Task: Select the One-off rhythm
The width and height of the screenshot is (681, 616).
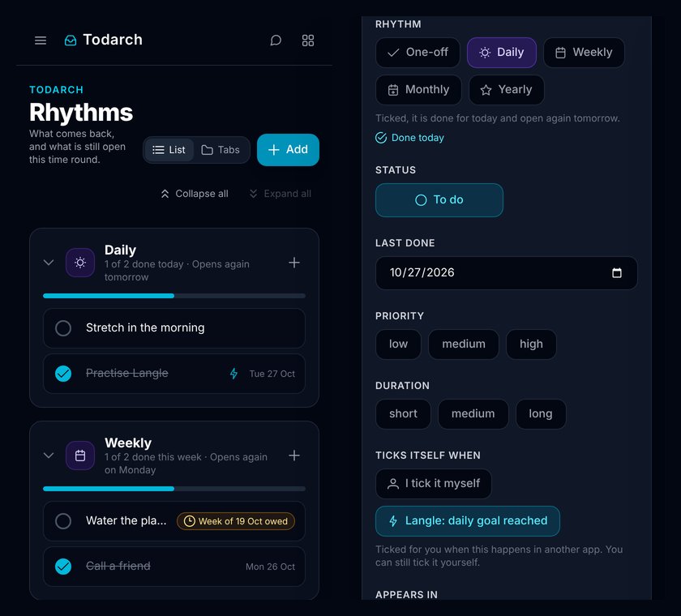Action: (418, 53)
